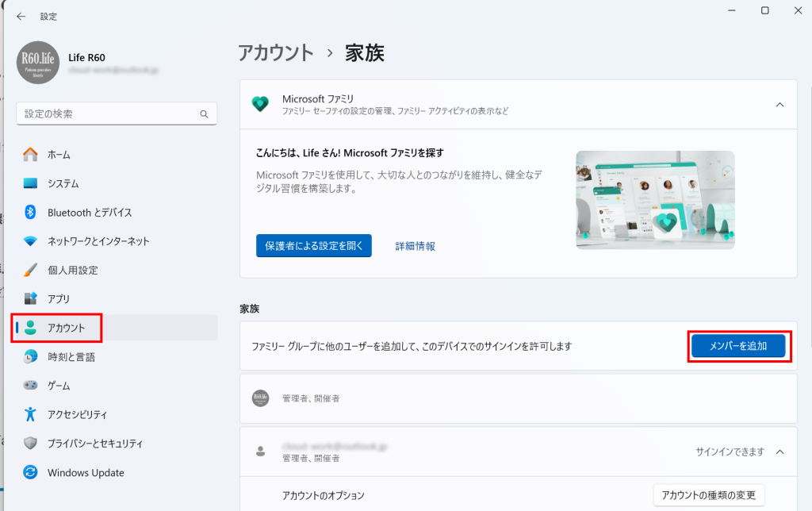This screenshot has width=812, height=511.
Task: Click the System (システム) monitor icon
Action: (x=31, y=183)
